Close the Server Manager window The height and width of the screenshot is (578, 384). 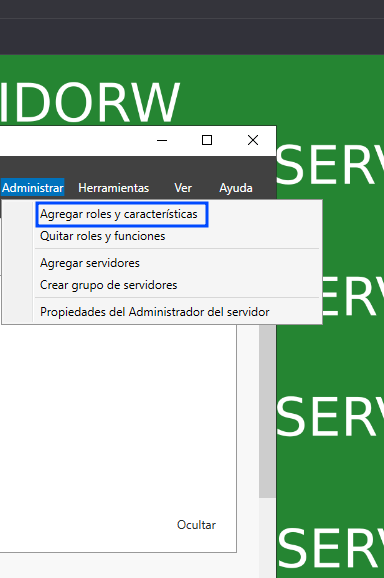coord(253,140)
